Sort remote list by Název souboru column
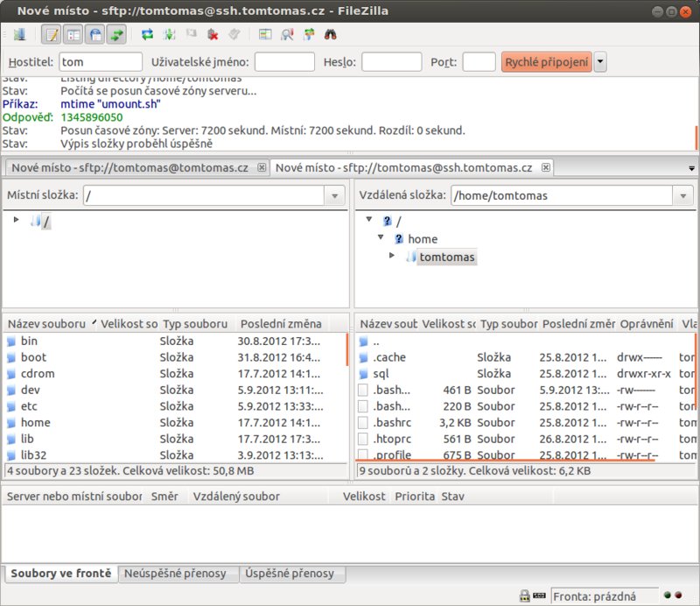 (388, 323)
